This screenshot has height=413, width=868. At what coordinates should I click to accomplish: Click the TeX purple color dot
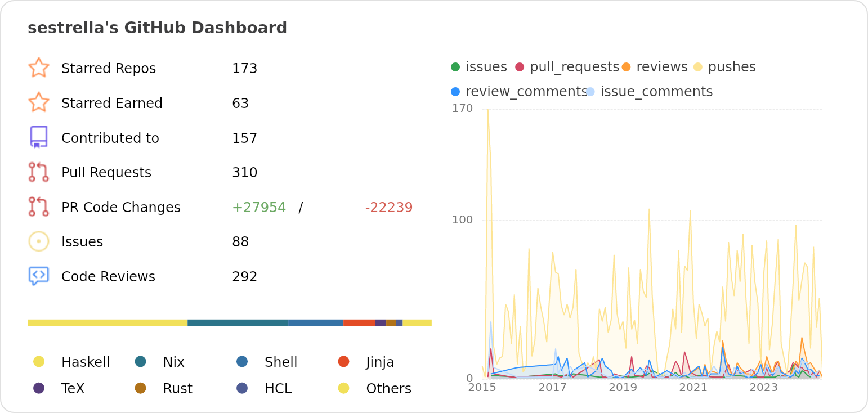[x=39, y=388]
